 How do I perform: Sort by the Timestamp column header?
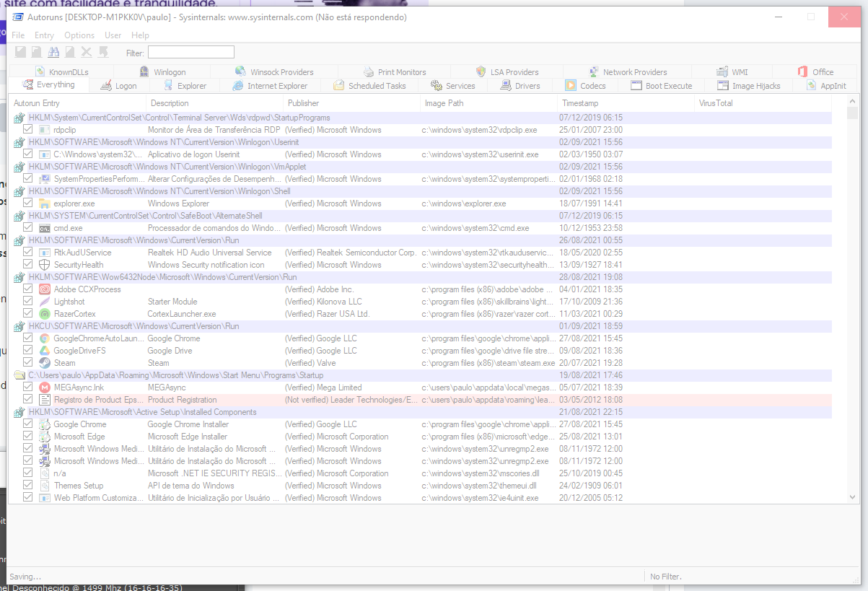626,103
